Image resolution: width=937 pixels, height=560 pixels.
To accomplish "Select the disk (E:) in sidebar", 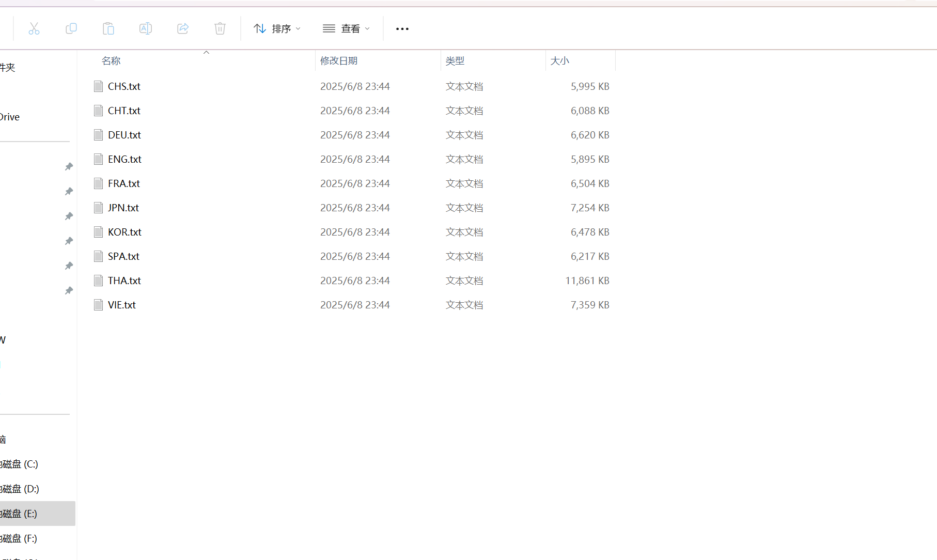I will pos(38,514).
